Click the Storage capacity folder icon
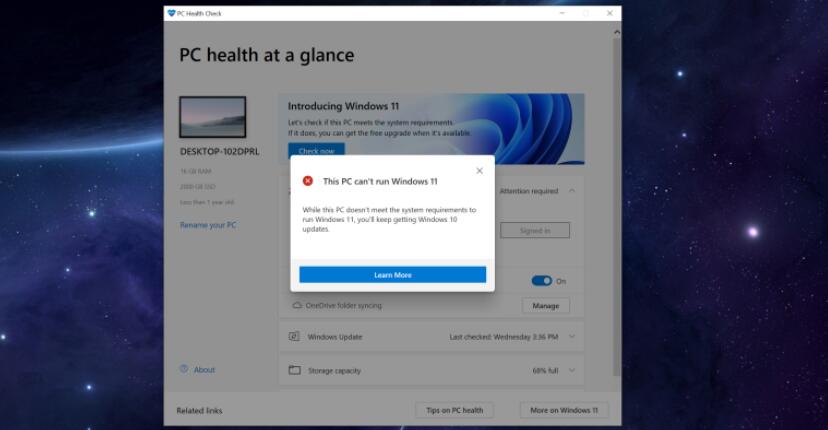The height and width of the screenshot is (430, 828). tap(294, 370)
